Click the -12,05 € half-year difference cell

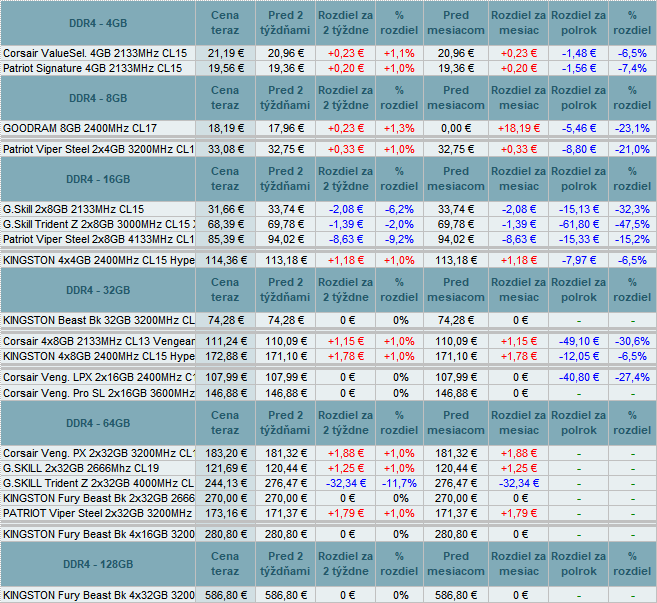point(579,356)
